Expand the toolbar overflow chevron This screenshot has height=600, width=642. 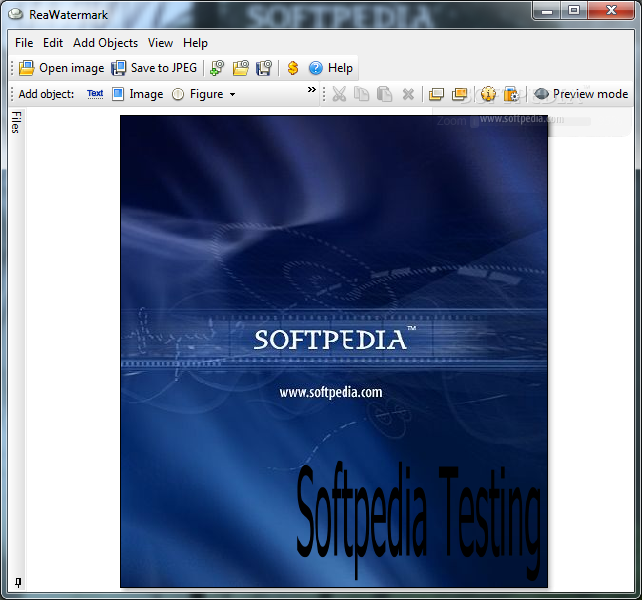pos(312,89)
